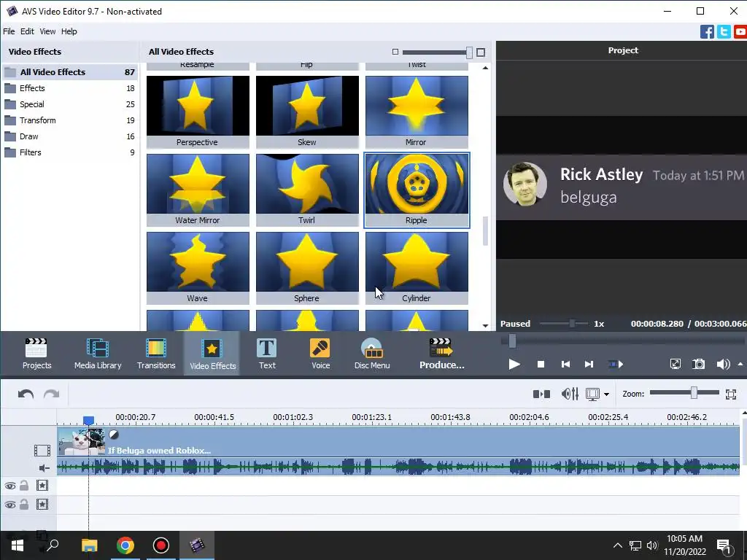Stop the preview playback
Screen dimensions: 747x560
[x=541, y=365]
